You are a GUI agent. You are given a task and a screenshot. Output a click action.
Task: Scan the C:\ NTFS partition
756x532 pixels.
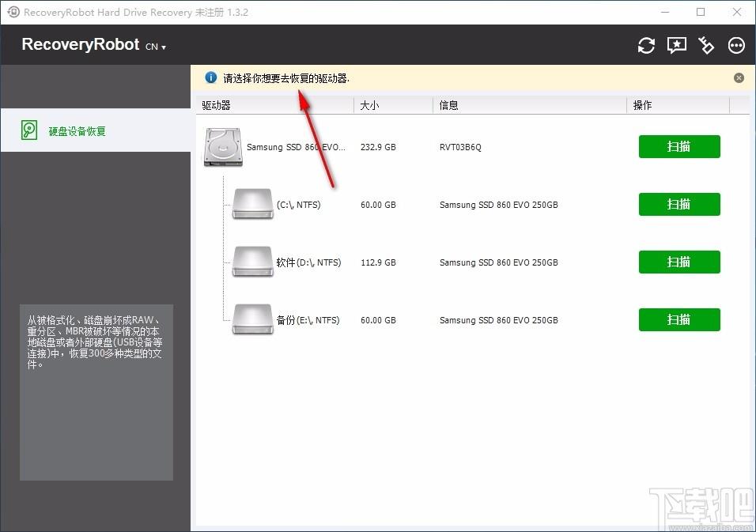coord(679,204)
